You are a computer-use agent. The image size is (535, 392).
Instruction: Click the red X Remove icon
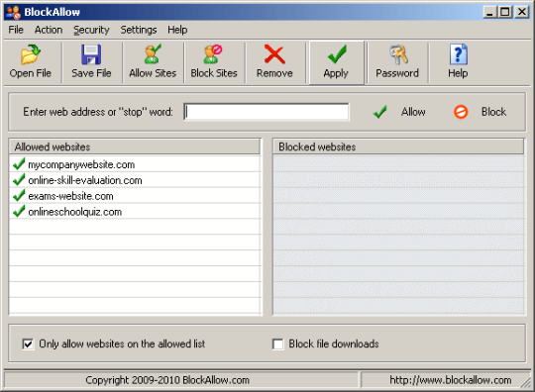tap(274, 54)
